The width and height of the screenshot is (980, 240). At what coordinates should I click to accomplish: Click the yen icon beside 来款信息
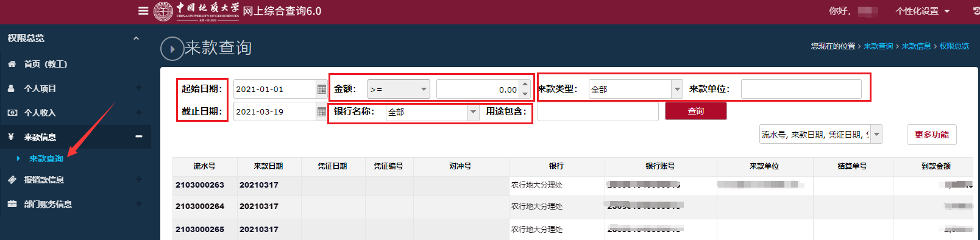click(x=11, y=137)
